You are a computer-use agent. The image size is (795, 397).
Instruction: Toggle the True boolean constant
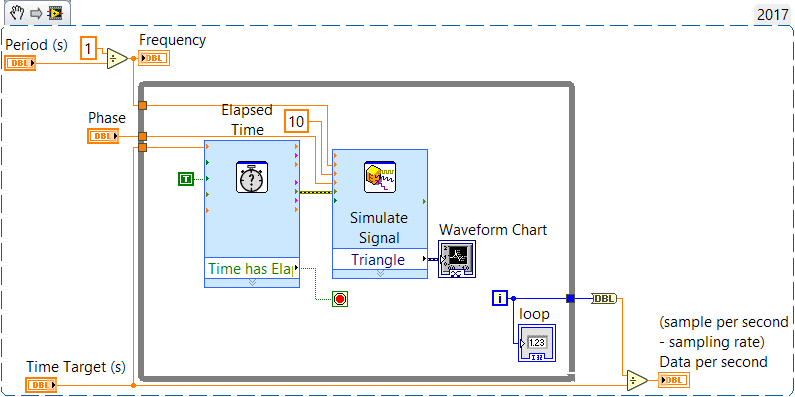point(186,178)
